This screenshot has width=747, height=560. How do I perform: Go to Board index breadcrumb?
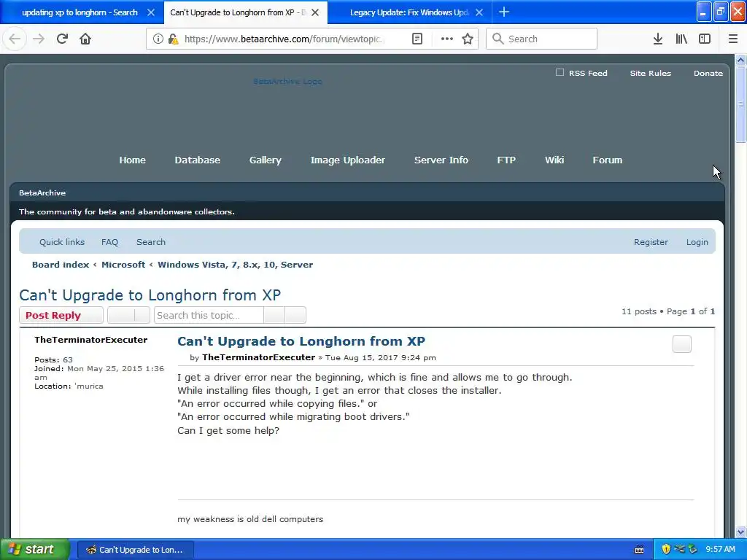pos(61,264)
